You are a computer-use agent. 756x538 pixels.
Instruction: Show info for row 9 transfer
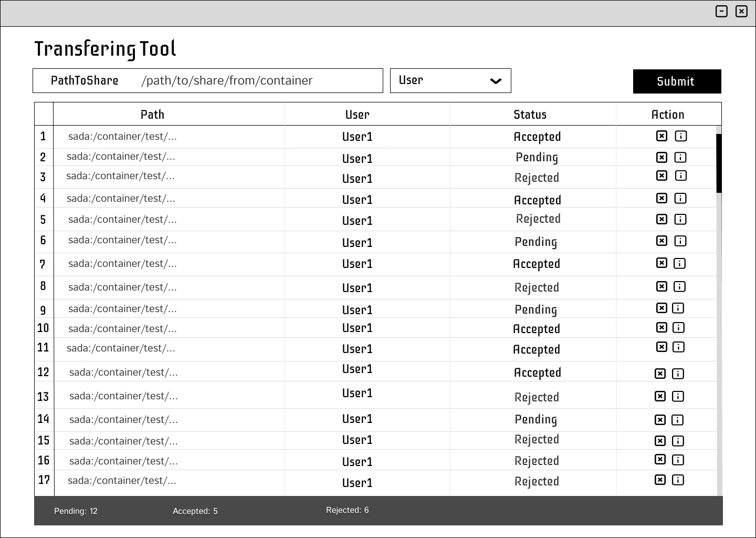[x=678, y=308]
